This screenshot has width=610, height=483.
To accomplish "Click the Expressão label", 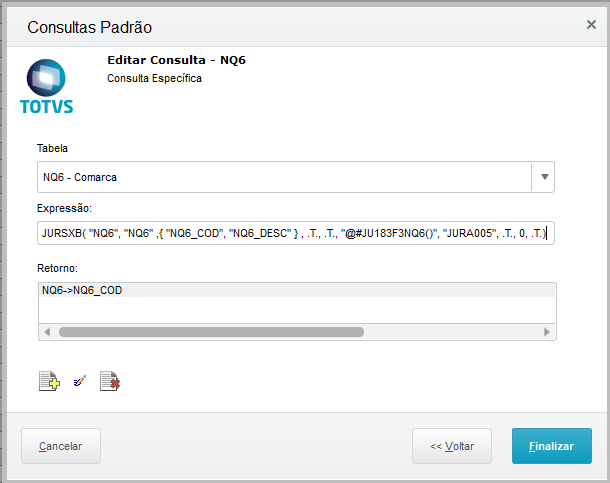I will [x=64, y=208].
